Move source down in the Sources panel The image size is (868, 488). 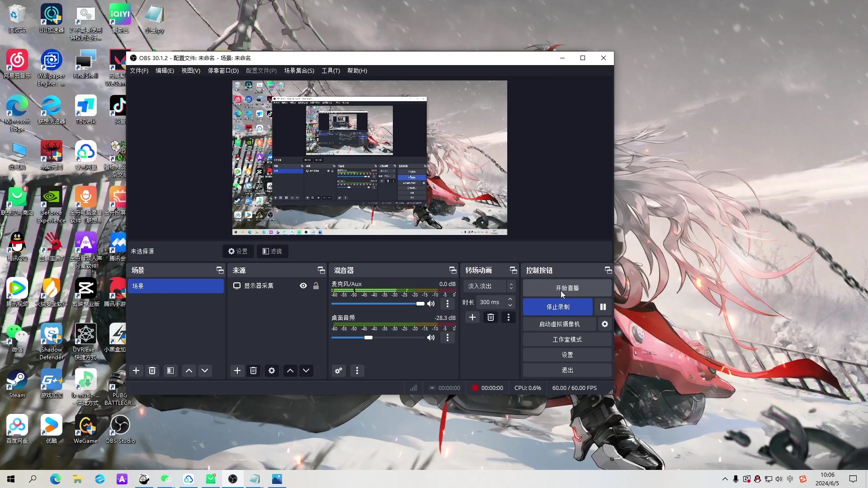306,371
